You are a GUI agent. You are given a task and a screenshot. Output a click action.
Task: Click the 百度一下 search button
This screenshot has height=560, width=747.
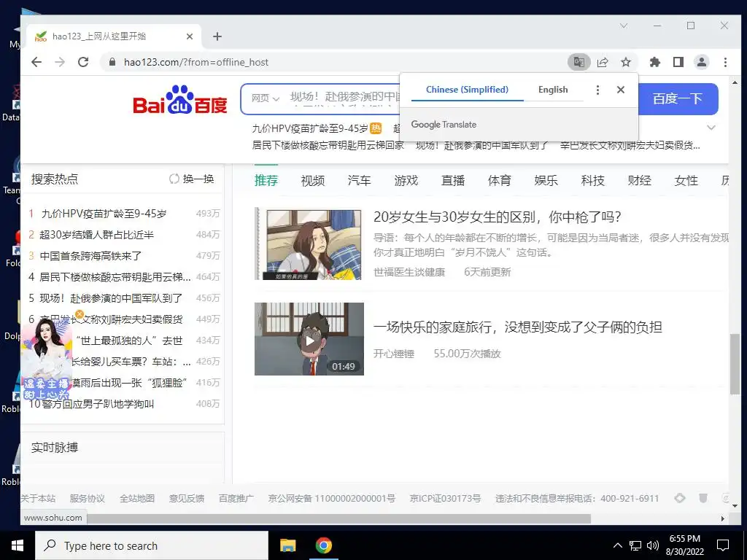coord(678,98)
